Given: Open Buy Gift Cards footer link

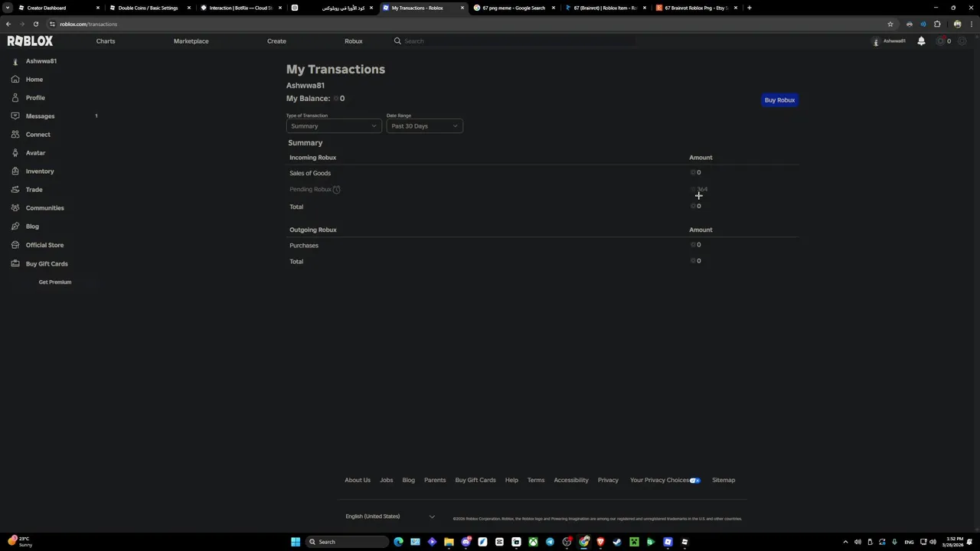Looking at the screenshot, I should click(x=475, y=480).
